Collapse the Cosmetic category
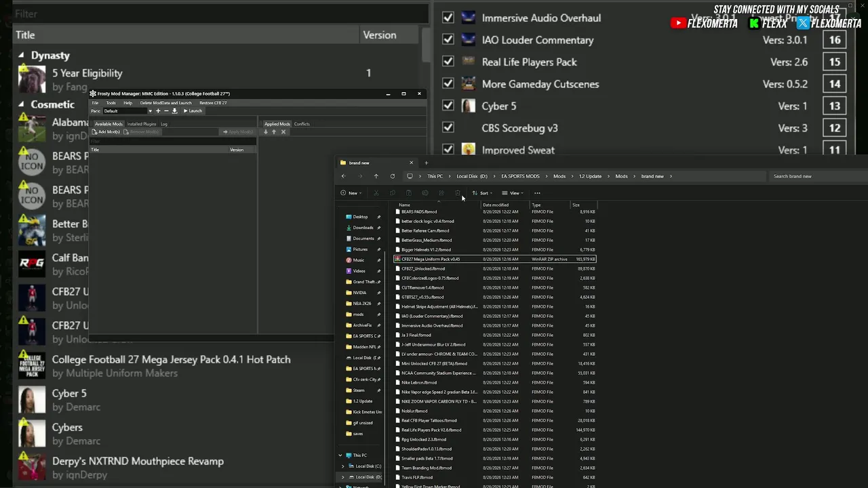Image resolution: width=868 pixels, height=488 pixels. pos(21,104)
